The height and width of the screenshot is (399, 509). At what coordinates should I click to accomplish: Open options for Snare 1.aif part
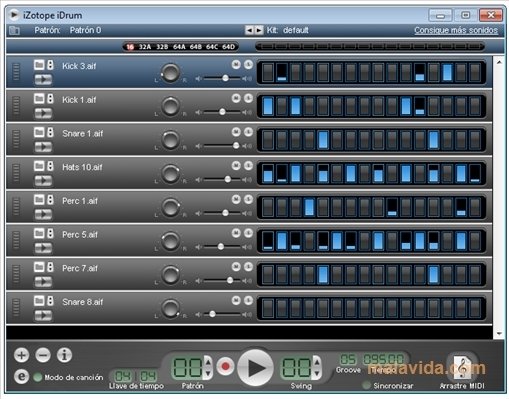point(50,132)
